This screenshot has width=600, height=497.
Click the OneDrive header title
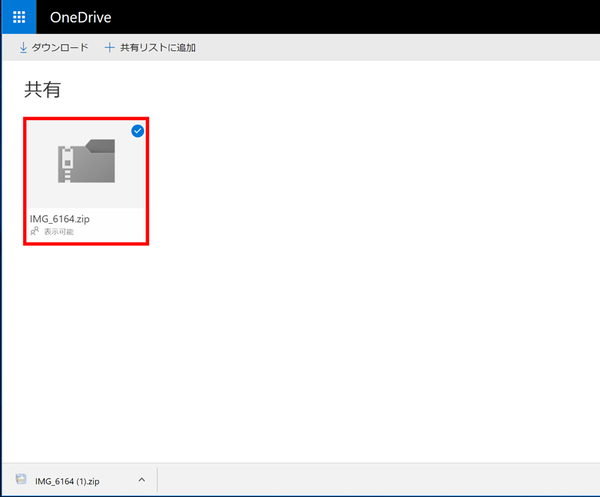tap(80, 18)
